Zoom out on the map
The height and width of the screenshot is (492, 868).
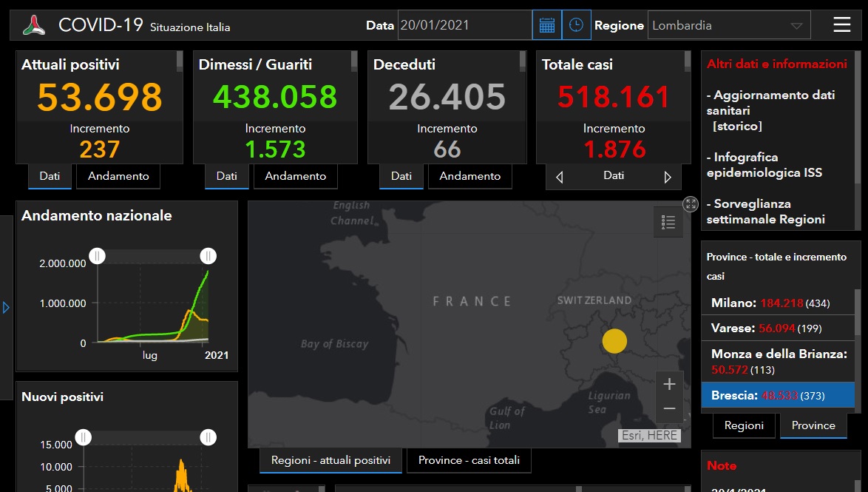click(669, 408)
